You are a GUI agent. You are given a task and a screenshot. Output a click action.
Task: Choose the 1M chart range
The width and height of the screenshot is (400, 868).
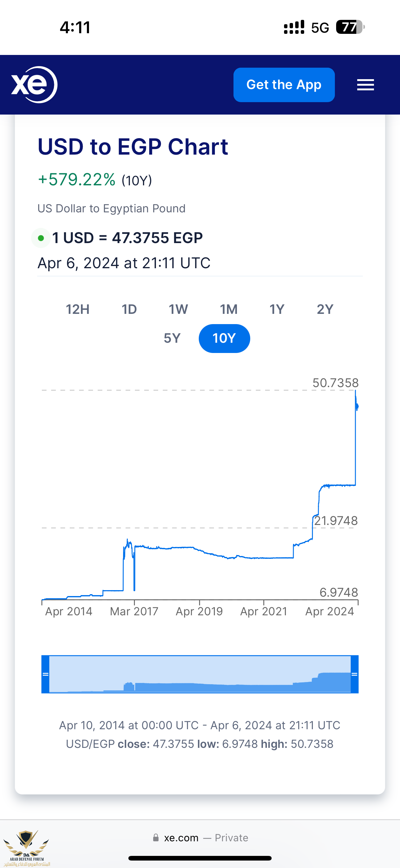pyautogui.click(x=229, y=309)
